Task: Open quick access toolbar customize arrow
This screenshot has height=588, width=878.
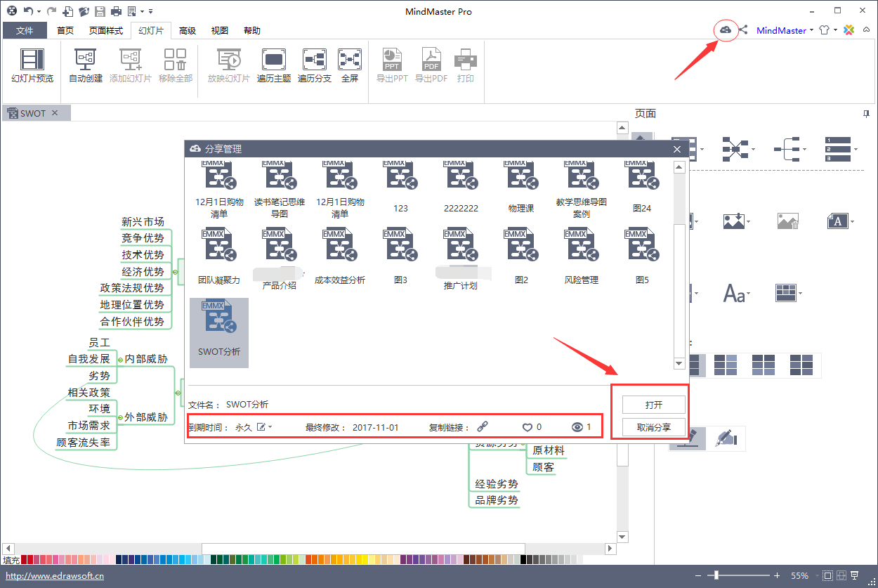Action: [150, 11]
